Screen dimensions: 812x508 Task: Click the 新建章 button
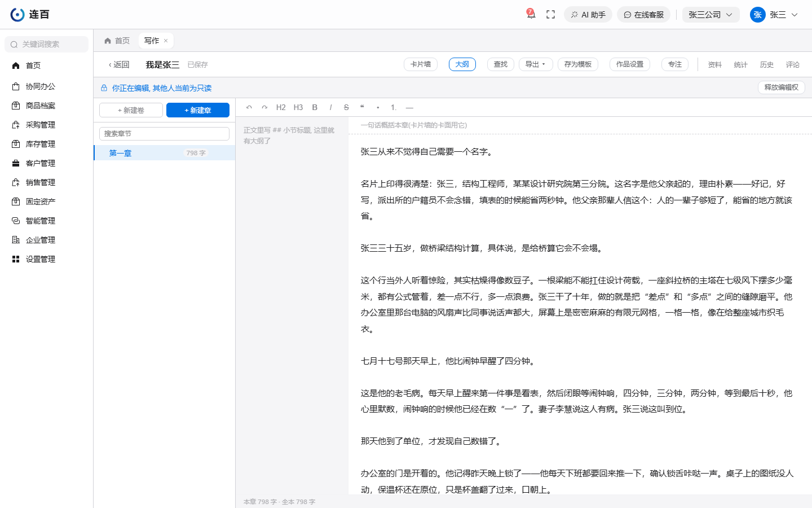198,110
